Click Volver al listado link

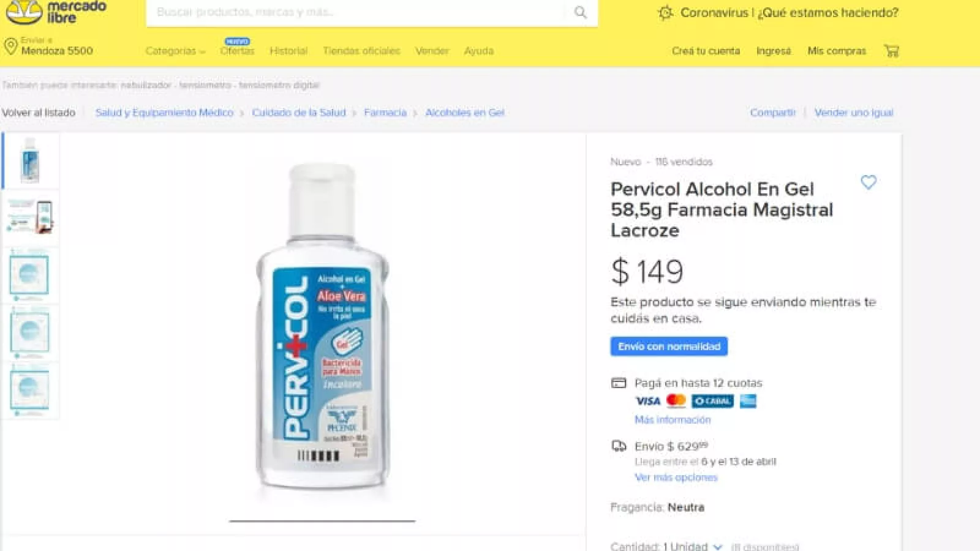point(39,113)
